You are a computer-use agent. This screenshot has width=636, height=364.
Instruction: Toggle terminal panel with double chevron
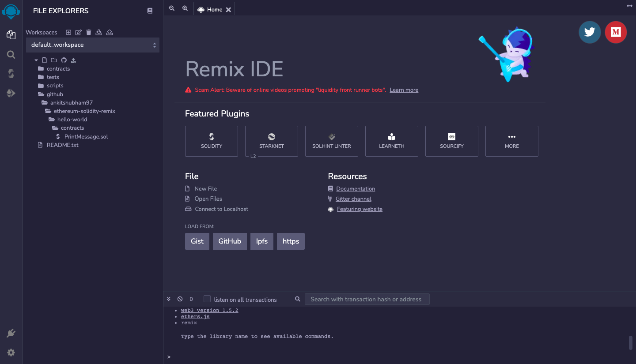[x=169, y=299]
